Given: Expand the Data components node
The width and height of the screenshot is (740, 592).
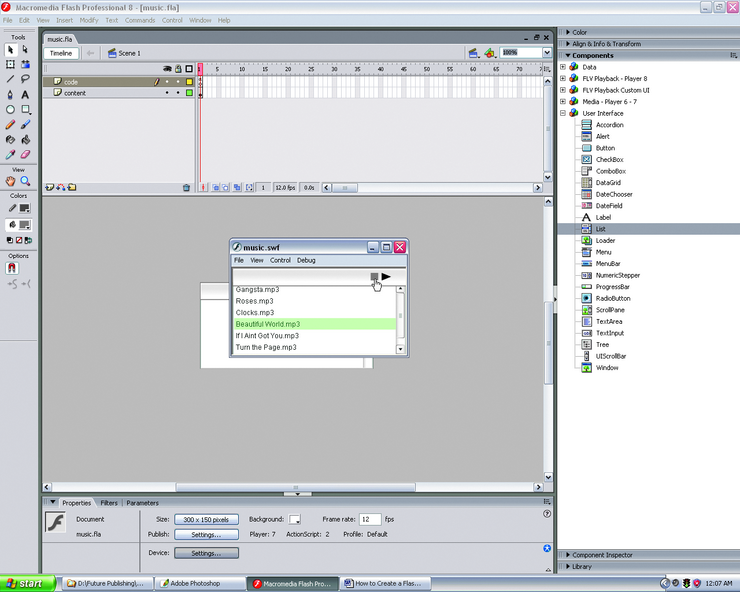Looking at the screenshot, I should (x=563, y=67).
